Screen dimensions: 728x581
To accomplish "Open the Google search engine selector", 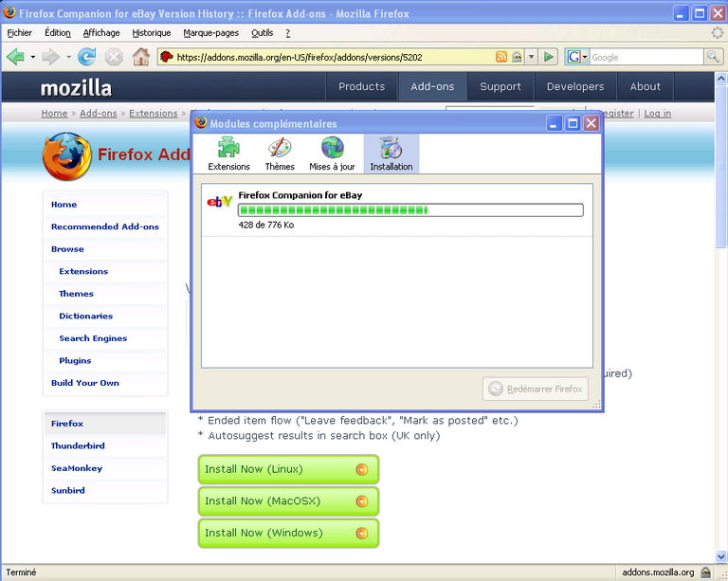I will pos(577,57).
